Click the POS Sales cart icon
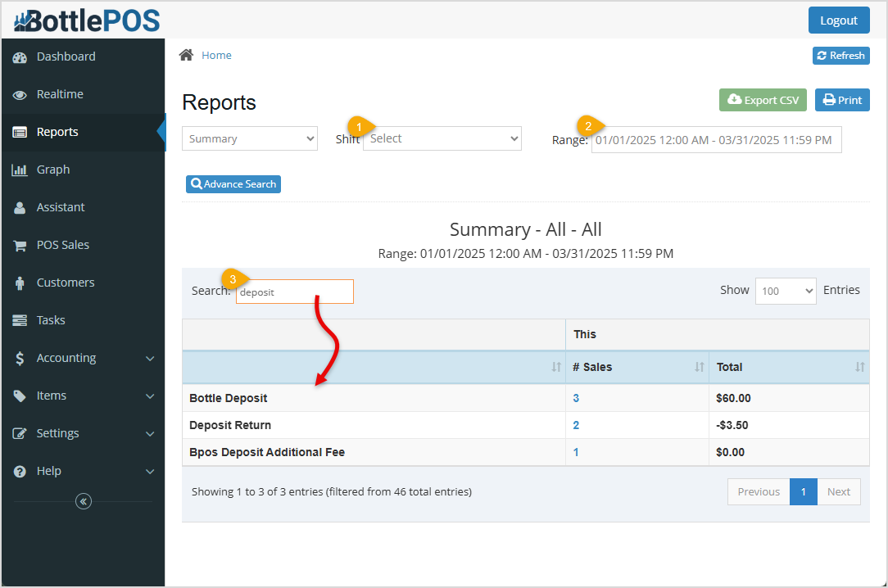Image resolution: width=888 pixels, height=588 pixels. click(18, 245)
